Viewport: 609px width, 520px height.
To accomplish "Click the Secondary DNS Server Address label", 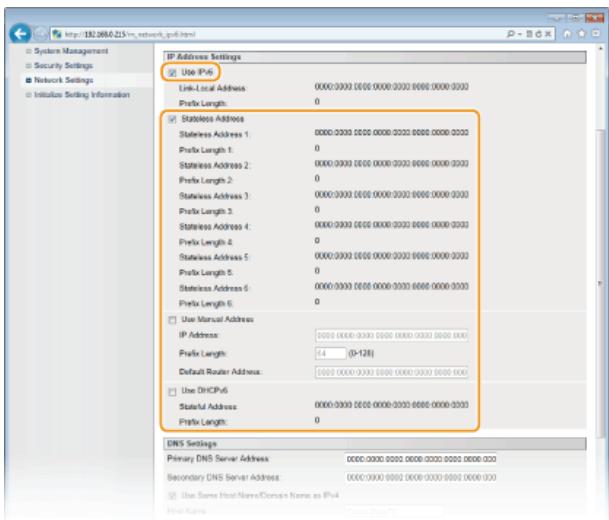I will 223,477.
